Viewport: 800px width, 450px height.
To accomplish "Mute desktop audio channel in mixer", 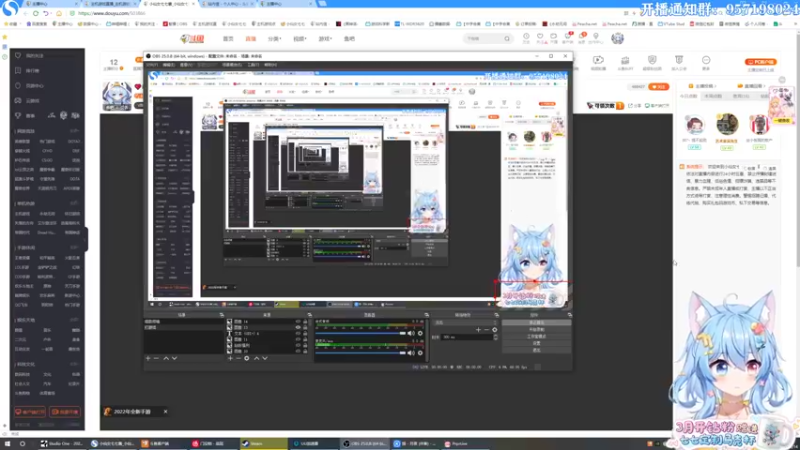I will point(411,334).
